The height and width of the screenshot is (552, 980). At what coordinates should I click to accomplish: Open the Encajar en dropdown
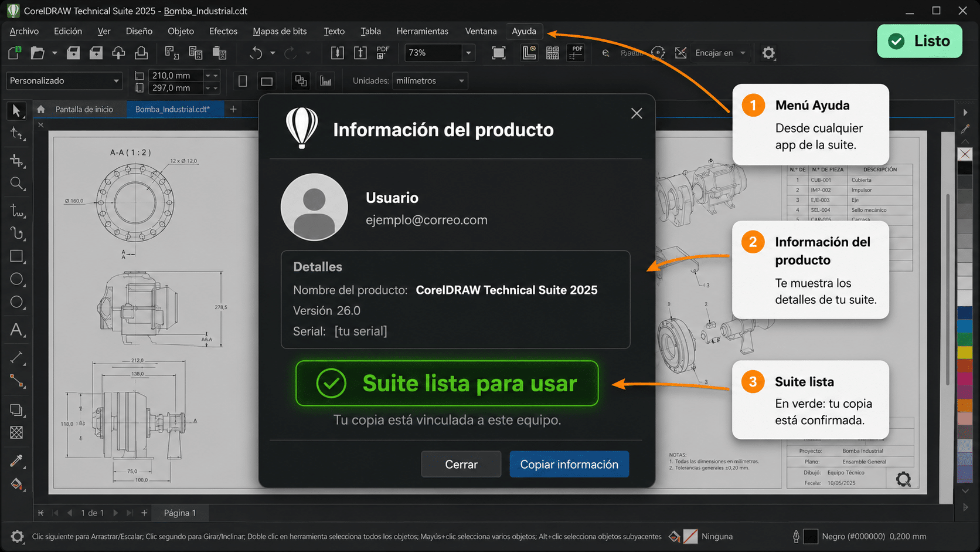point(720,53)
